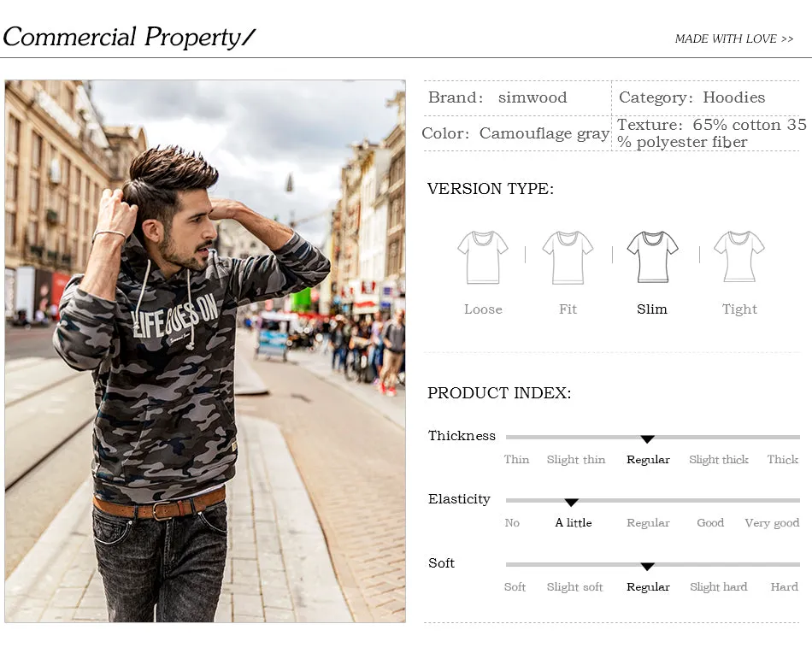Click the 'Very good' elasticity label
The width and height of the screenshot is (812, 665).
[x=772, y=523]
